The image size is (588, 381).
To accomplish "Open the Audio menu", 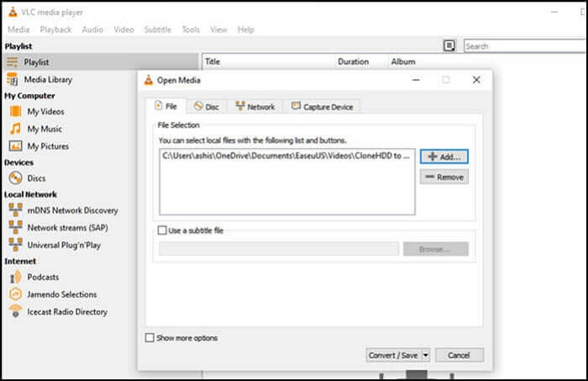I will (x=92, y=29).
